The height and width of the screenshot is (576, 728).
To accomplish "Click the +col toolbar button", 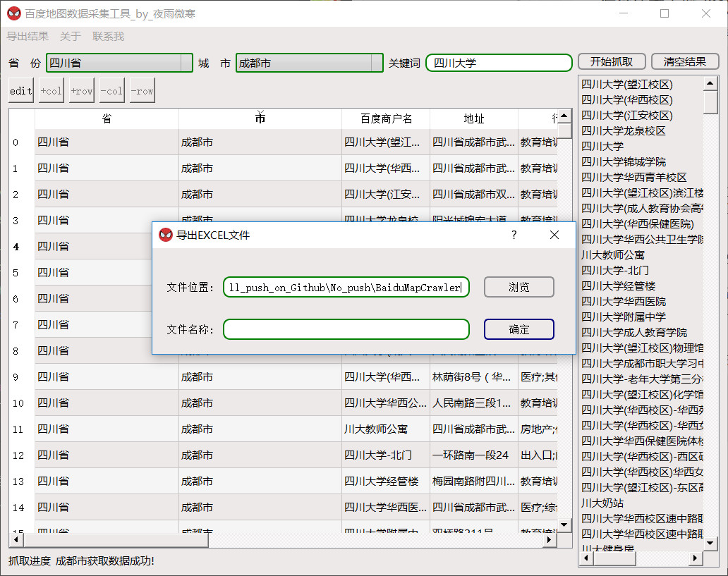I will coord(51,91).
